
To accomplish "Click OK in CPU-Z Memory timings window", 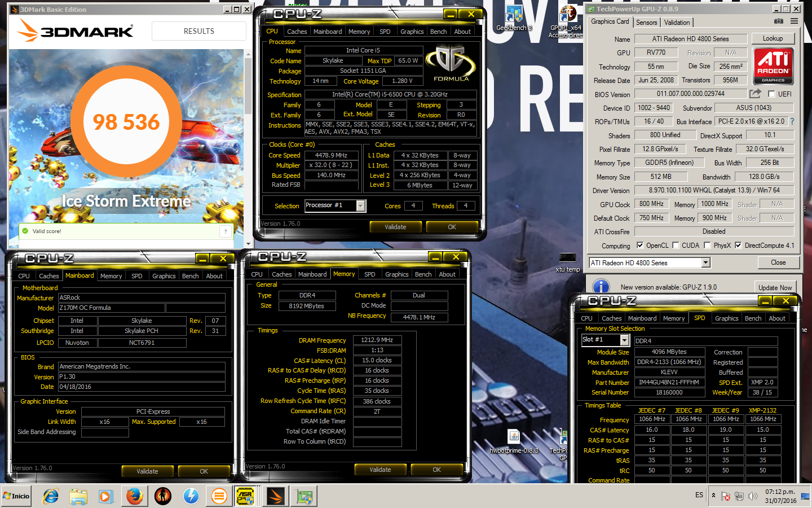I will [x=436, y=470].
